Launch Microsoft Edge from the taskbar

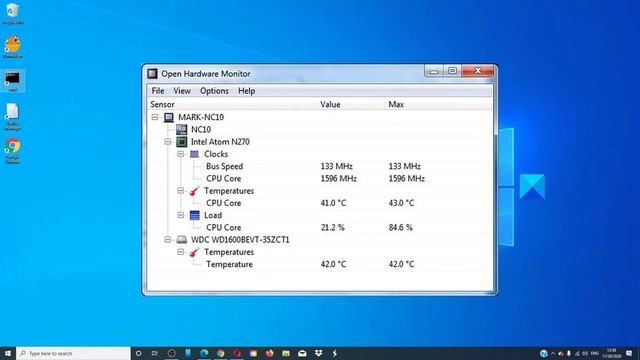204,353
